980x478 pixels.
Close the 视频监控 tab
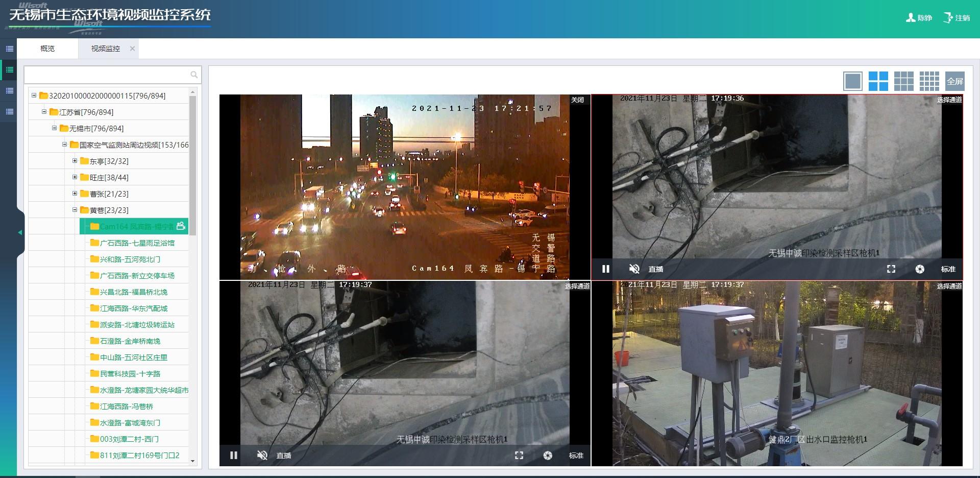[132, 49]
